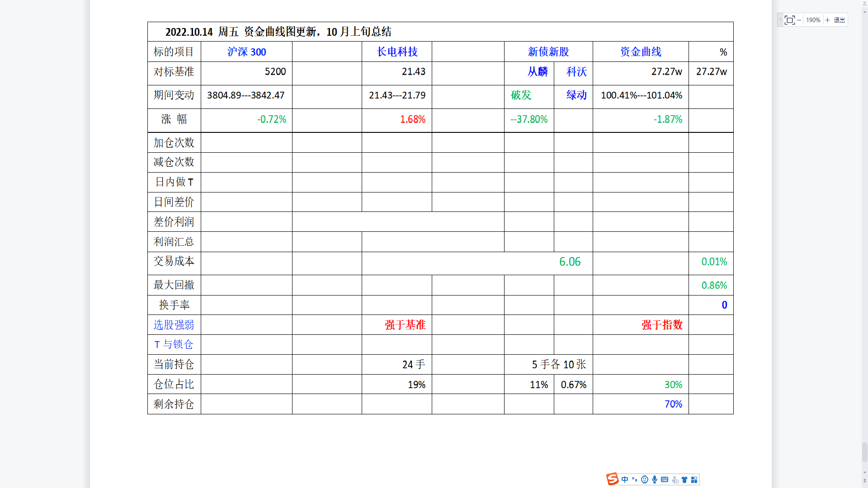Image resolution: width=868 pixels, height=488 pixels.
Task: Open Sogou input menu via the S logo
Action: tap(613, 479)
